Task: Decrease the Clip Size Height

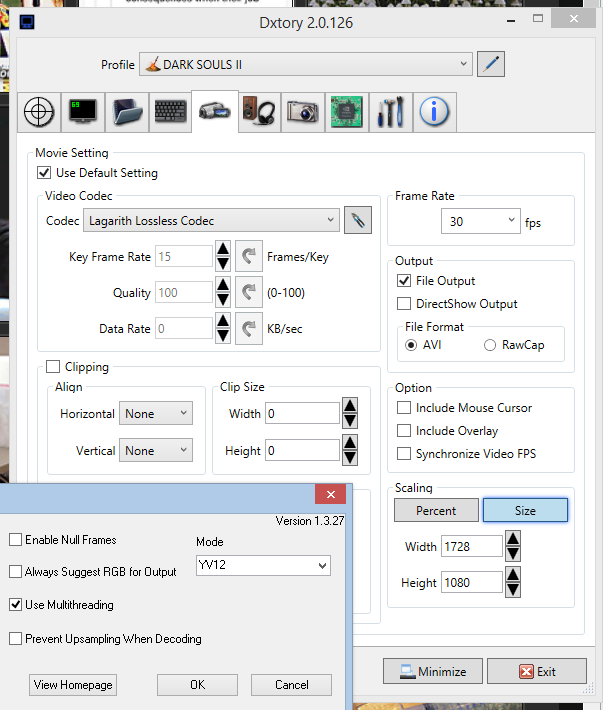Action: click(350, 458)
